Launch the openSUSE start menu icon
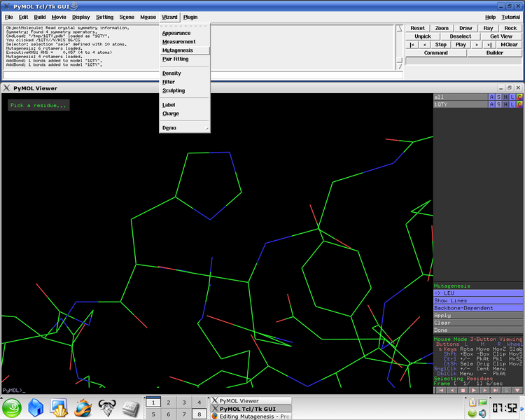 [13, 407]
